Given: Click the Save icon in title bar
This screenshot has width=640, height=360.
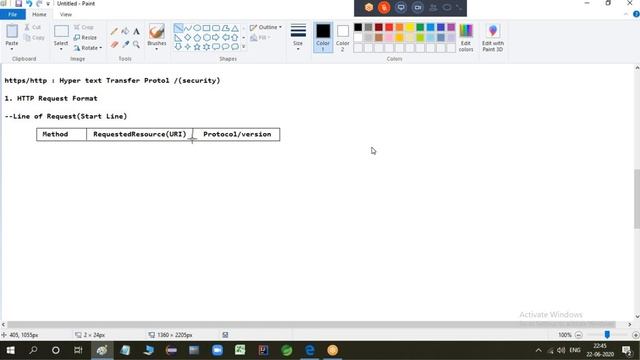Looking at the screenshot, I should 18,3.
